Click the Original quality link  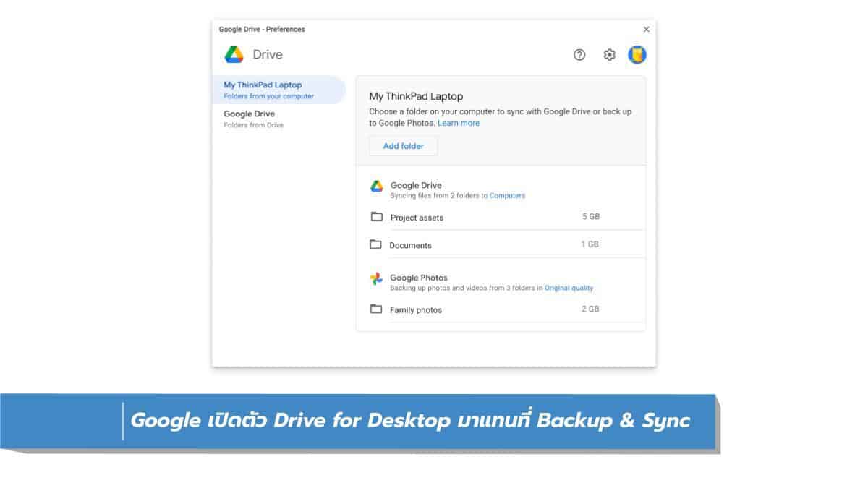(x=569, y=288)
